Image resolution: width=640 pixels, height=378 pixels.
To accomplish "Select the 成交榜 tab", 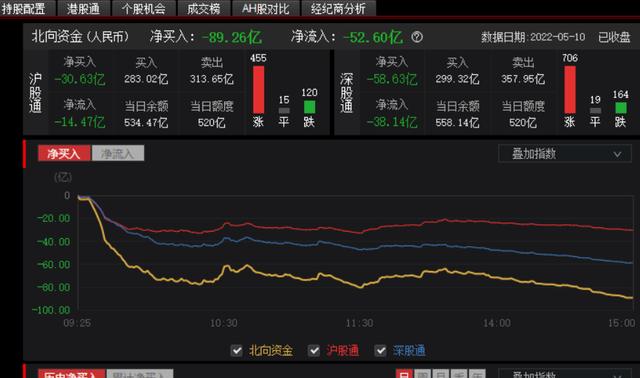I will [x=204, y=8].
